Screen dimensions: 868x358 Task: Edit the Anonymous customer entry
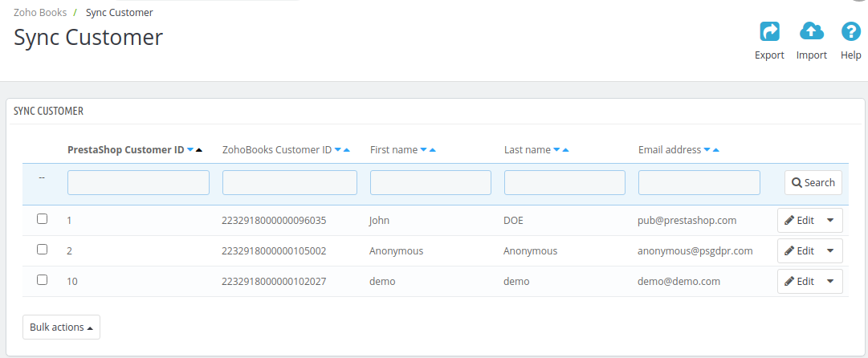pyautogui.click(x=800, y=250)
